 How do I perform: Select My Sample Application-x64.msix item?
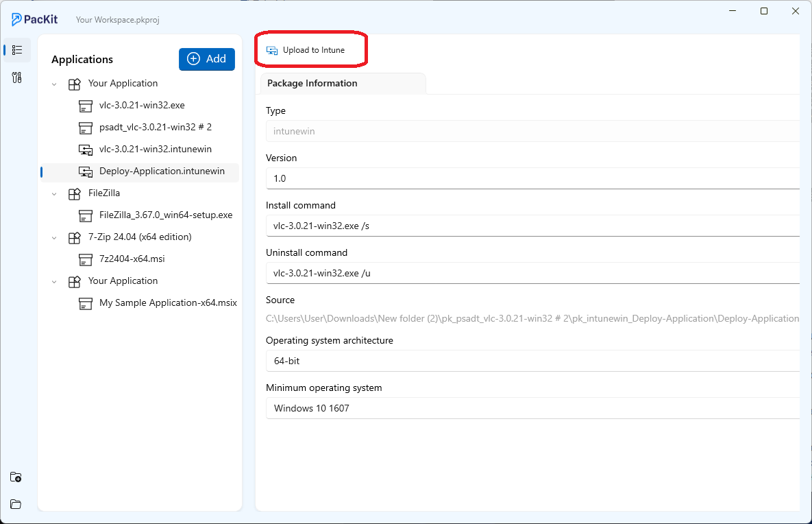coord(169,302)
